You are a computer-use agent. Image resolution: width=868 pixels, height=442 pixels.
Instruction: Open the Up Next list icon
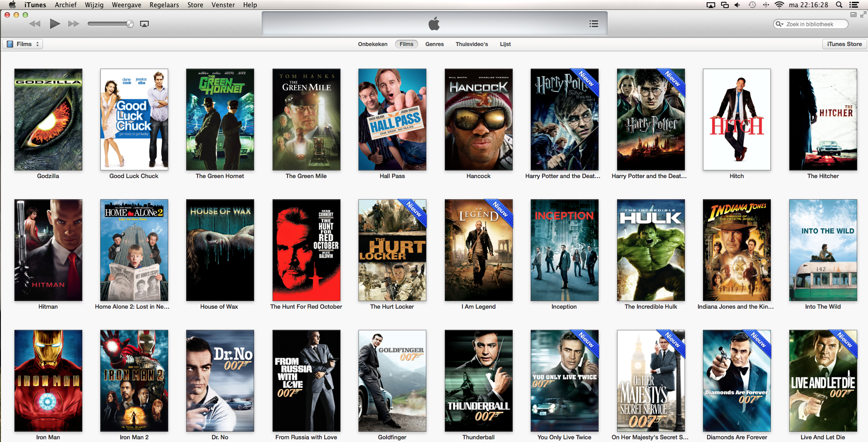[x=594, y=24]
